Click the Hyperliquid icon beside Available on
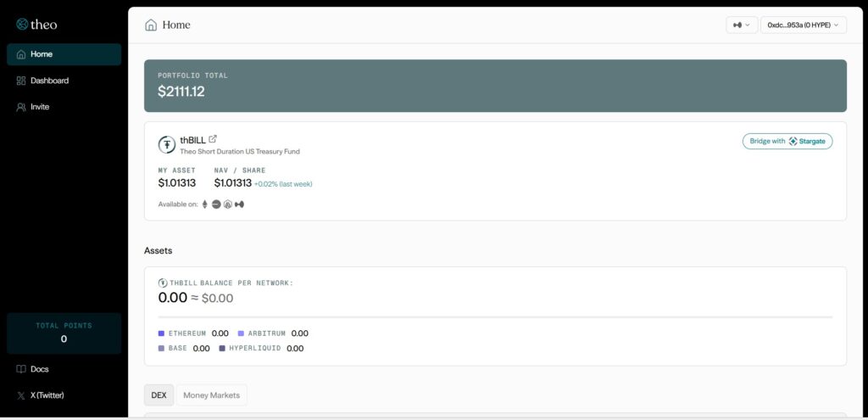 [239, 204]
